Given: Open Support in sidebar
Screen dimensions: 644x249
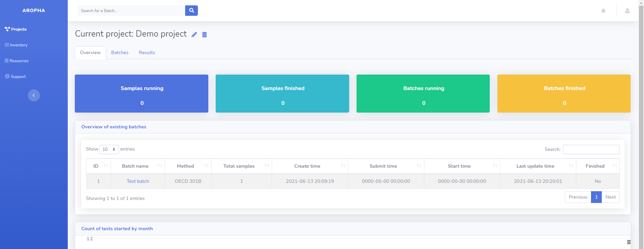Looking at the screenshot, I should pos(15,77).
